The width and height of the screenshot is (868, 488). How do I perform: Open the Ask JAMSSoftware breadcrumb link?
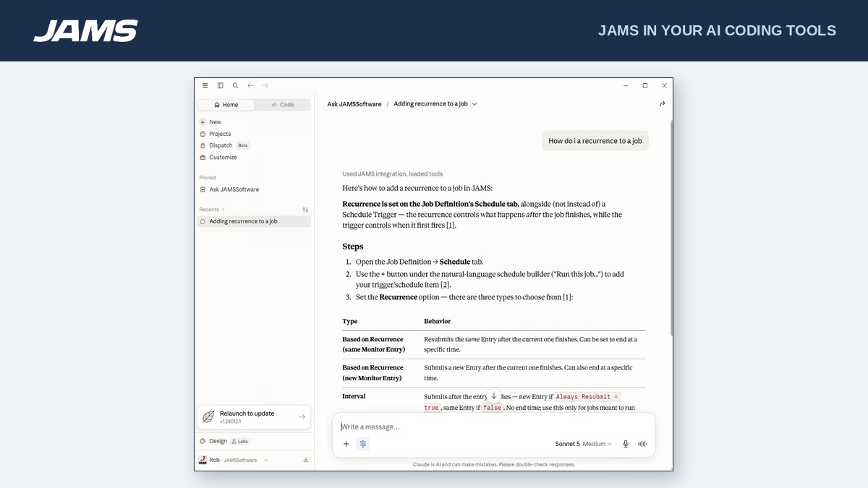point(354,104)
